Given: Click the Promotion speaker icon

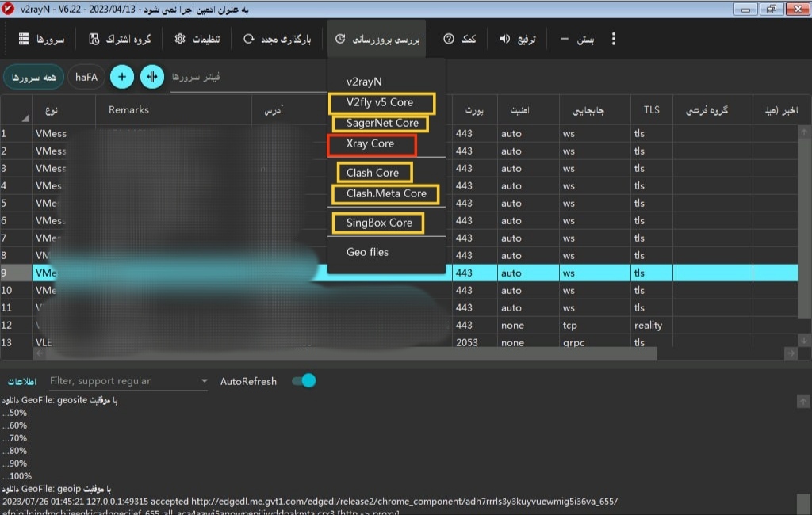Looking at the screenshot, I should (505, 39).
